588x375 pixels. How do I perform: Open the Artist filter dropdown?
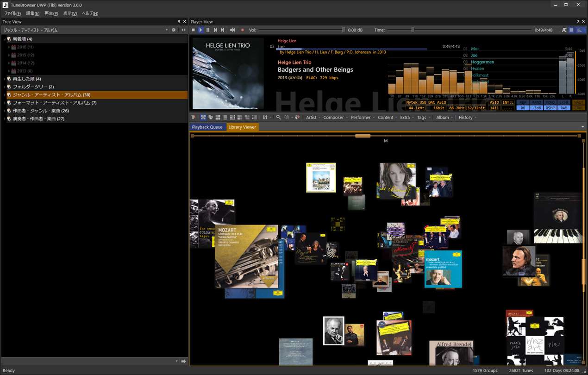pyautogui.click(x=313, y=118)
